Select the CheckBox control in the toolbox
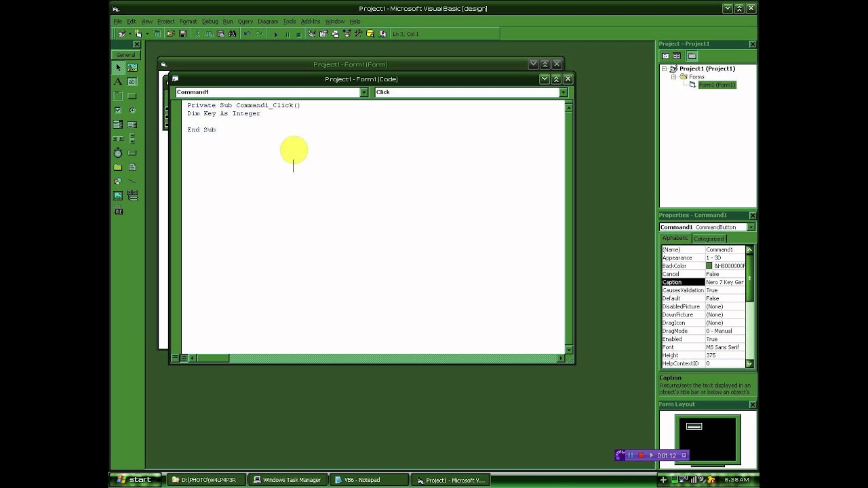This screenshot has height=488, width=868. (118, 110)
